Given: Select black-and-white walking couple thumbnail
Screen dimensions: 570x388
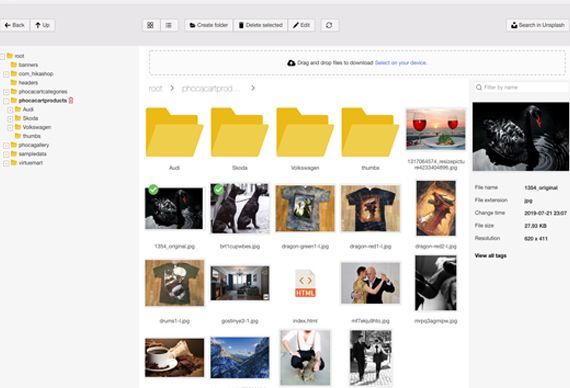Looking at the screenshot, I should (370, 357).
